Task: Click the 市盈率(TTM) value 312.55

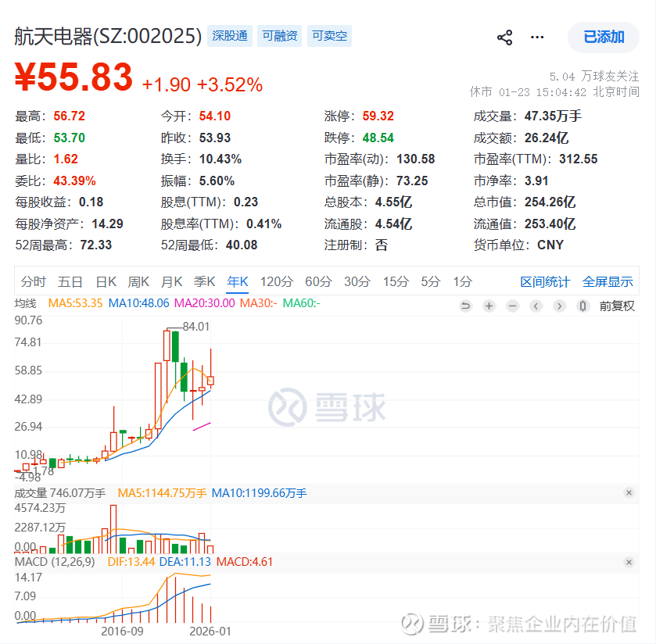Action: 578,159
